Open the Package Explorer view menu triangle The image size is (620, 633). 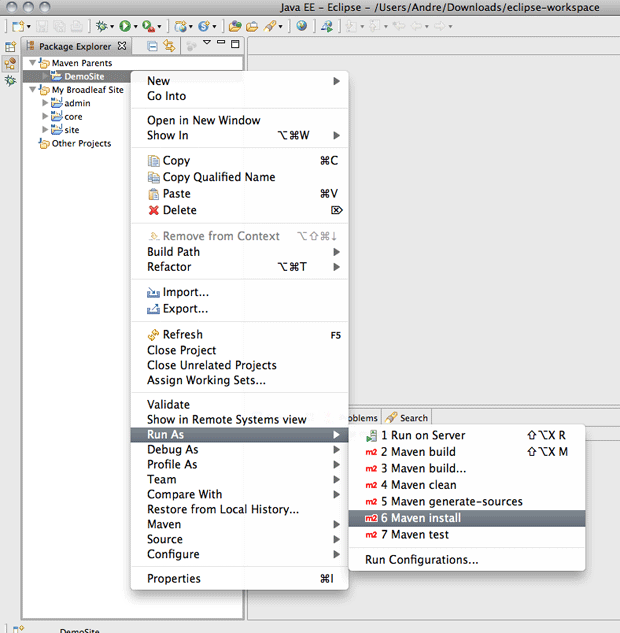207,42
